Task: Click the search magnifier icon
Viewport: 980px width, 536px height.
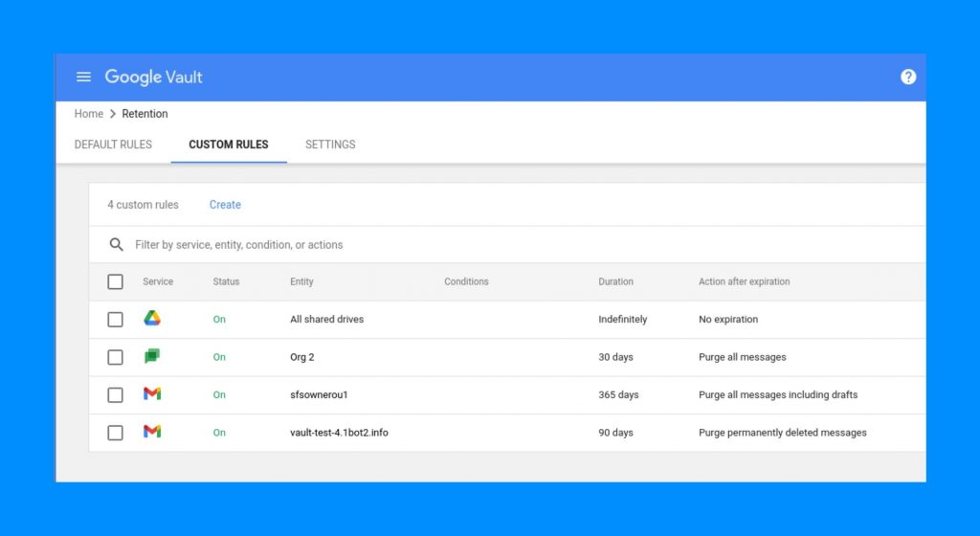Action: [116, 244]
